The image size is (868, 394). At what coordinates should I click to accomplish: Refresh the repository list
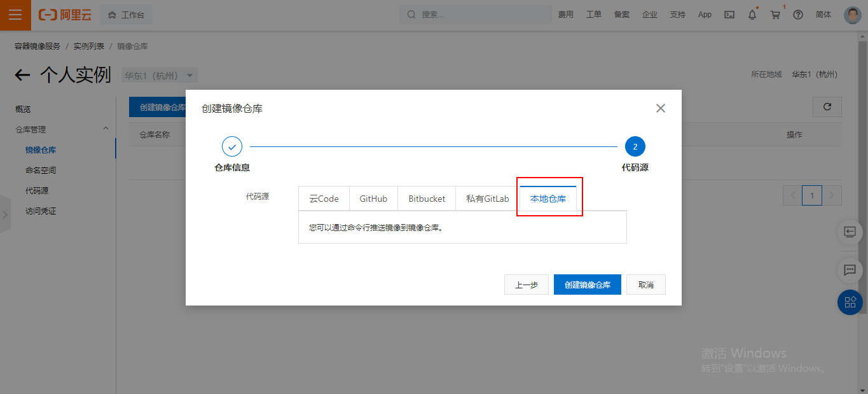click(827, 107)
